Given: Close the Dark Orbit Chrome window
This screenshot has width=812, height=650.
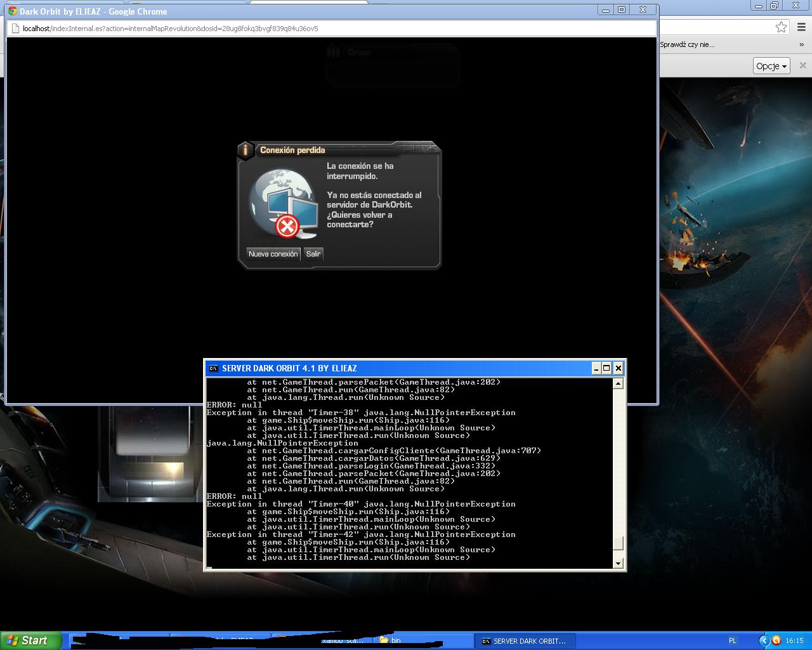Looking at the screenshot, I should 643,10.
